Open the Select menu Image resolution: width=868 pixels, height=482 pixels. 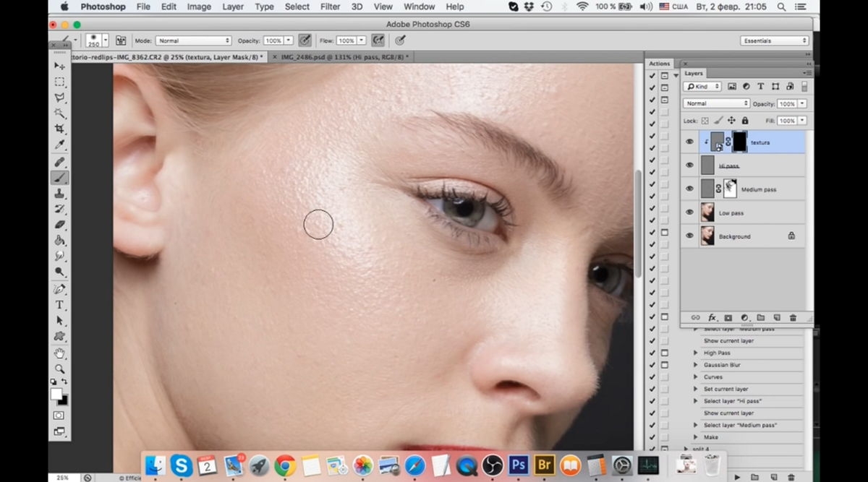pyautogui.click(x=297, y=7)
